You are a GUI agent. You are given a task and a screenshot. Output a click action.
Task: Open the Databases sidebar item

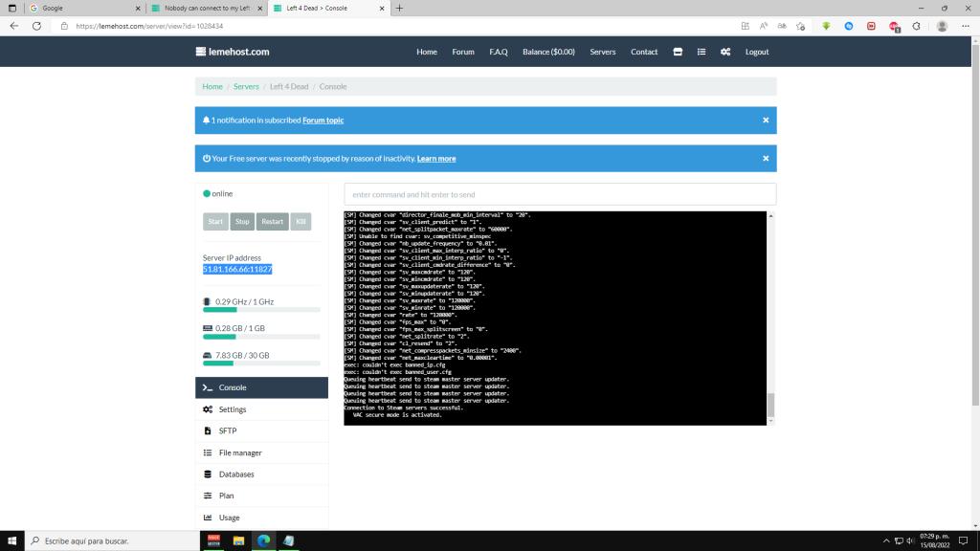(261, 474)
